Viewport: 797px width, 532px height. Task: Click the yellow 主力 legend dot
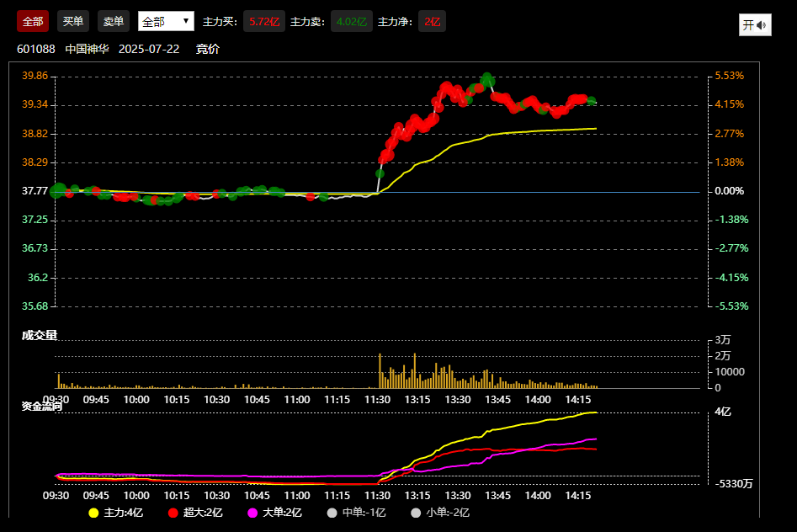[93, 513]
